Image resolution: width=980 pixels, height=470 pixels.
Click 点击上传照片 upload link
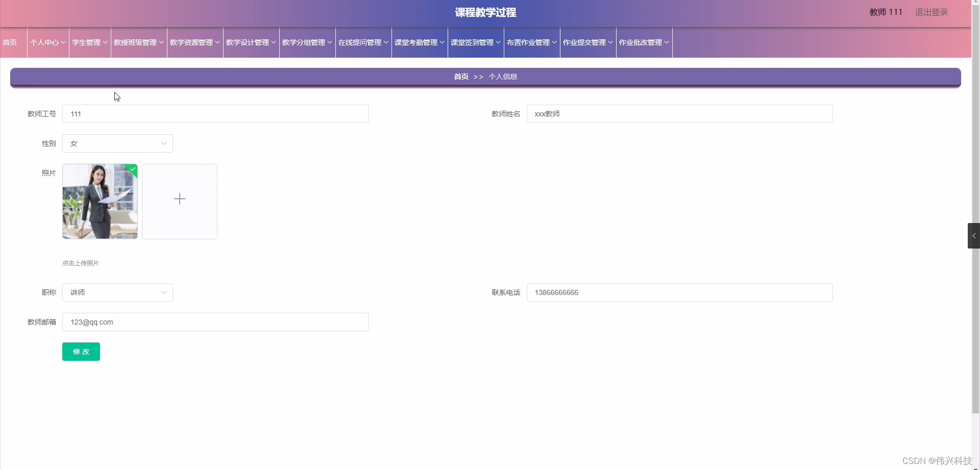coord(80,263)
